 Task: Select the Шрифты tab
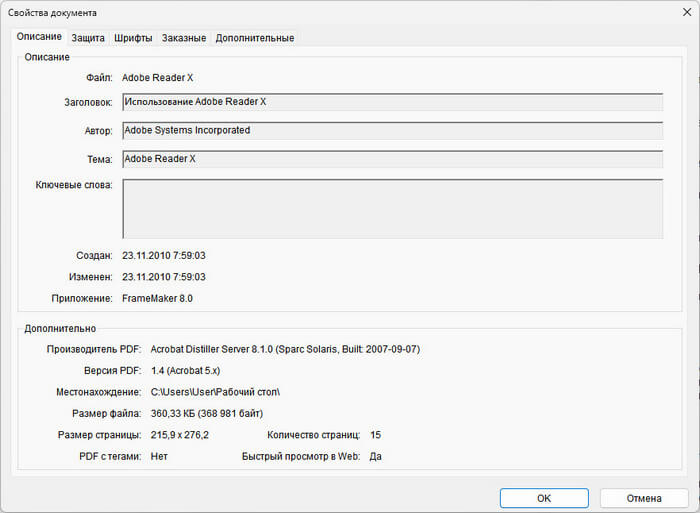[x=133, y=38]
